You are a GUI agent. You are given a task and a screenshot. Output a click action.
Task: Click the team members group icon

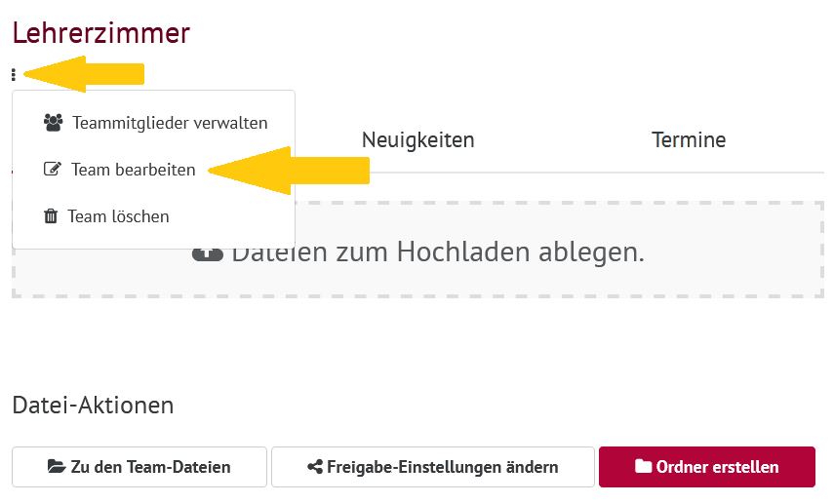pyautogui.click(x=54, y=123)
